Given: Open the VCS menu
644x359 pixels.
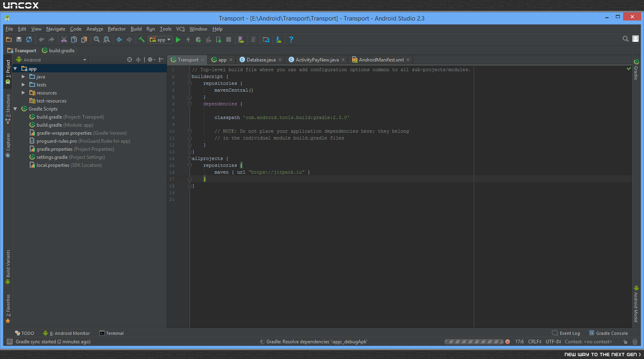Looking at the screenshot, I should 180,29.
